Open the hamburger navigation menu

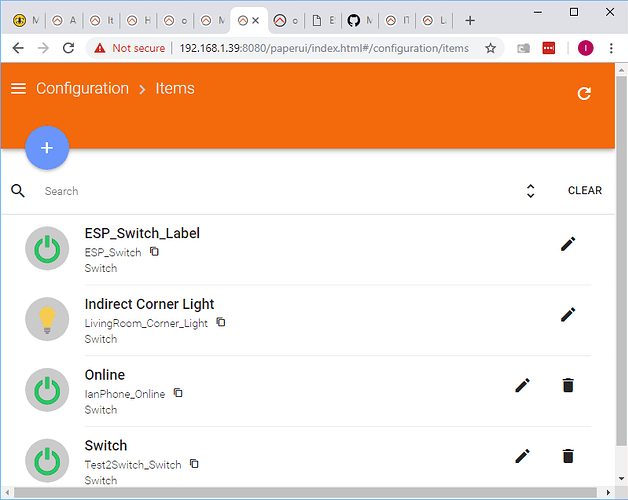pos(18,89)
